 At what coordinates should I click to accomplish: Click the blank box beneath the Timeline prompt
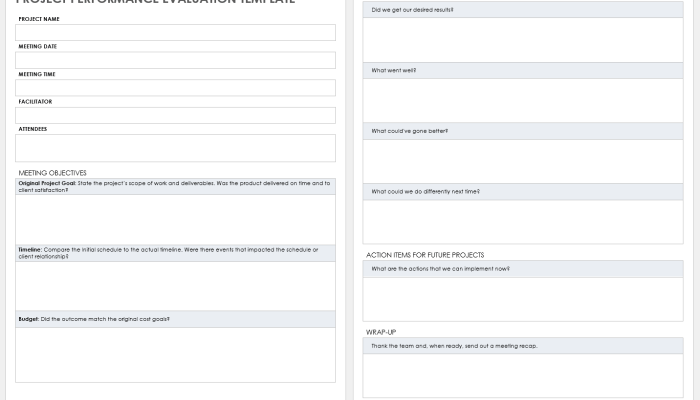coord(175,286)
